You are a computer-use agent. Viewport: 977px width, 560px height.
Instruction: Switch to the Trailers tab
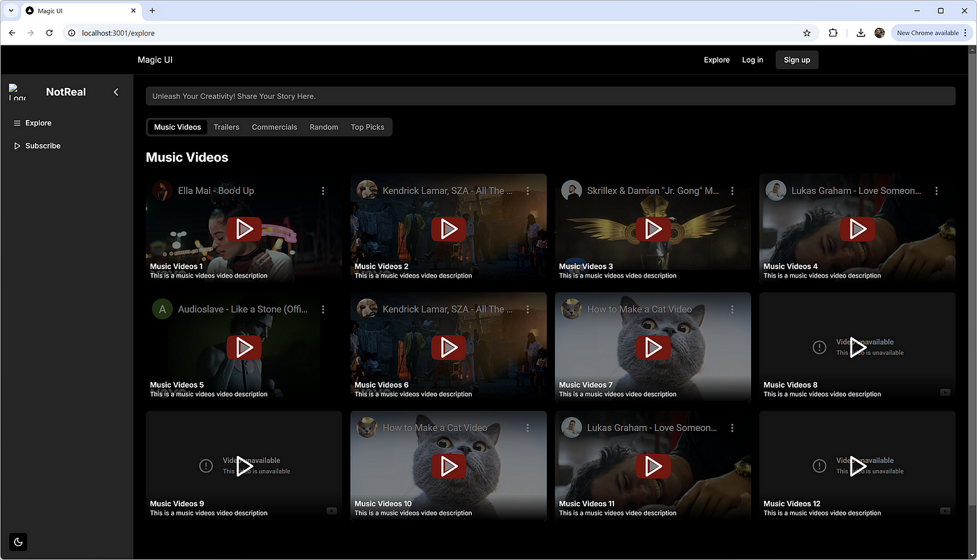[226, 127]
